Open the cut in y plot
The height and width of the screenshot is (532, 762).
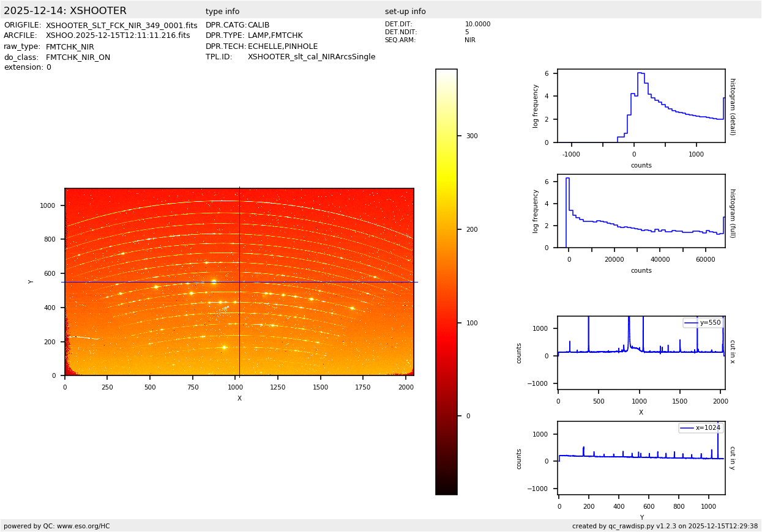tap(641, 457)
